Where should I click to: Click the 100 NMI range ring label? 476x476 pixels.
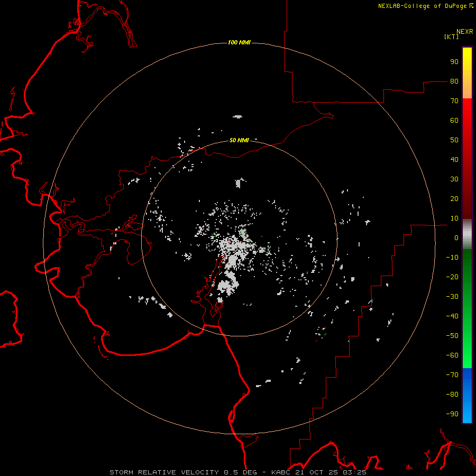[x=239, y=42]
